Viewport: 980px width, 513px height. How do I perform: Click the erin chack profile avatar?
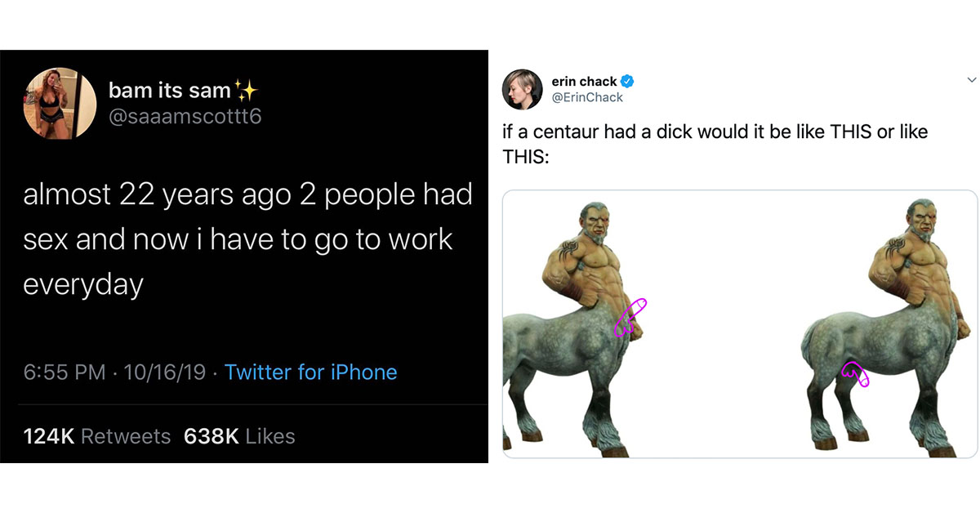(523, 90)
